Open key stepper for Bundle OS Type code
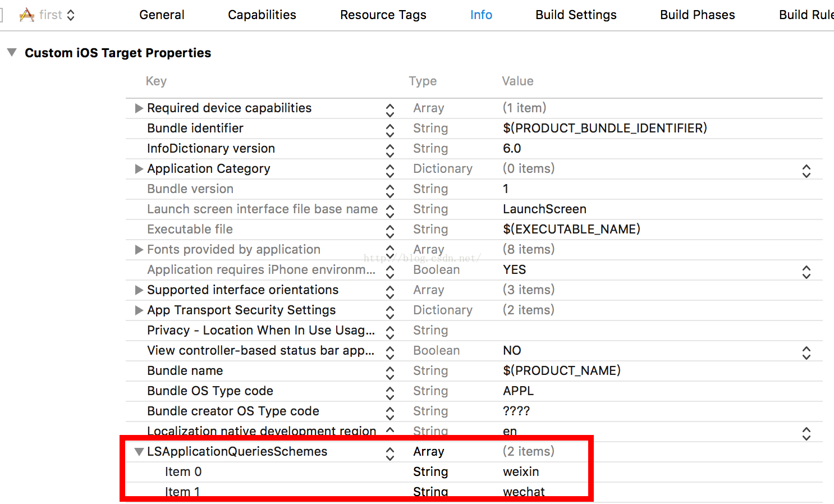This screenshot has height=504, width=834. coord(390,393)
